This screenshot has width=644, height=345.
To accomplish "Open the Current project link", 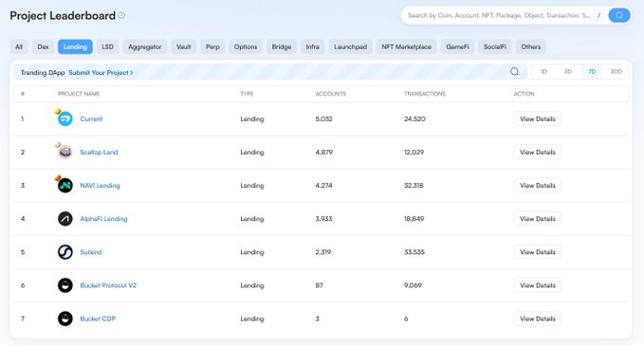I will pos(91,119).
